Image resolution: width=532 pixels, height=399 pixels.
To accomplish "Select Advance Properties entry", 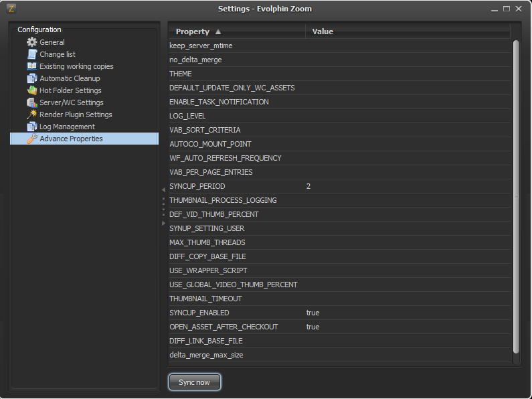I will (x=84, y=139).
